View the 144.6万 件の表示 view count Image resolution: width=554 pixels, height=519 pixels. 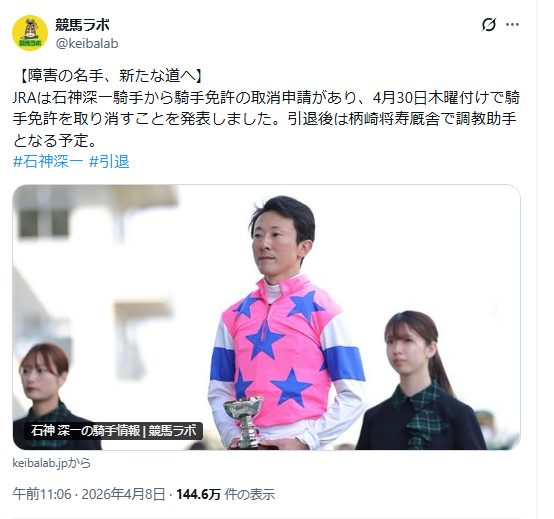tap(225, 494)
